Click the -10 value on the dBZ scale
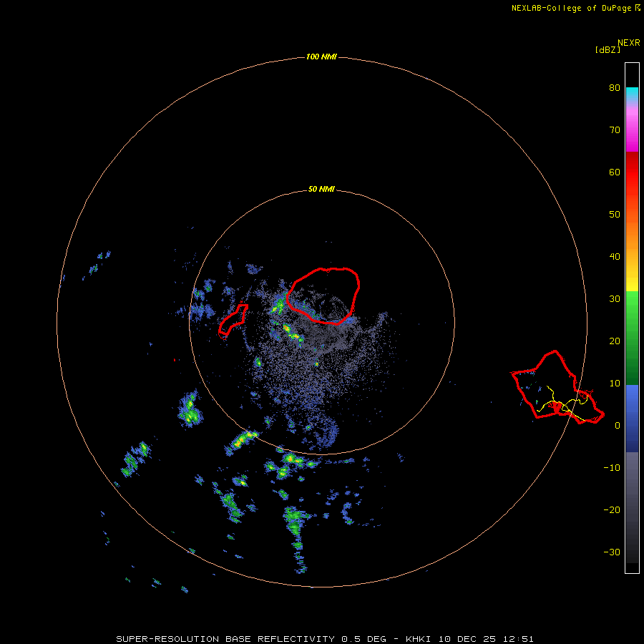This screenshot has width=644, height=644. [612, 468]
